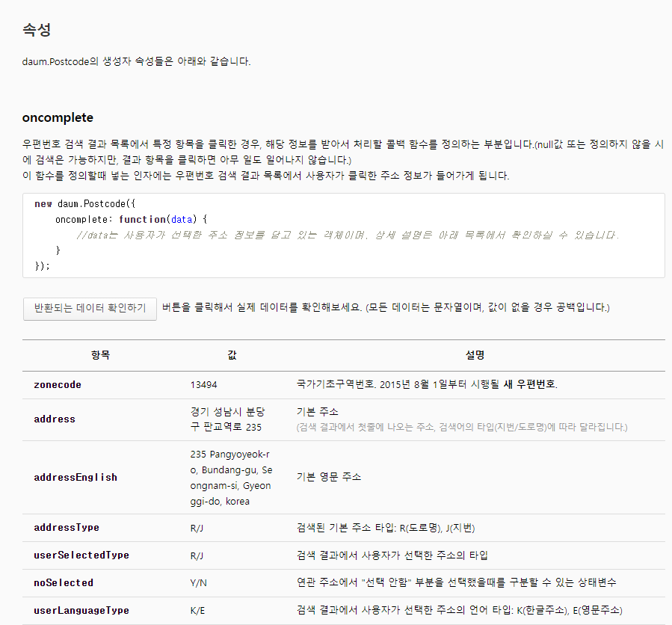Click the '235 Pangyoyeok-ro' English address value
Screen dimensions: 672x625
point(232,478)
